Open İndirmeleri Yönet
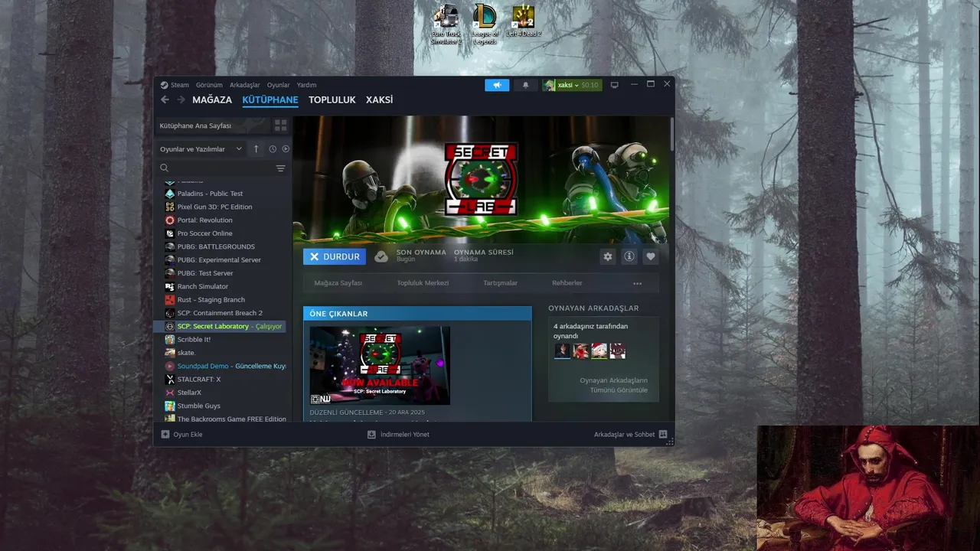This screenshot has width=980, height=551. (398, 434)
